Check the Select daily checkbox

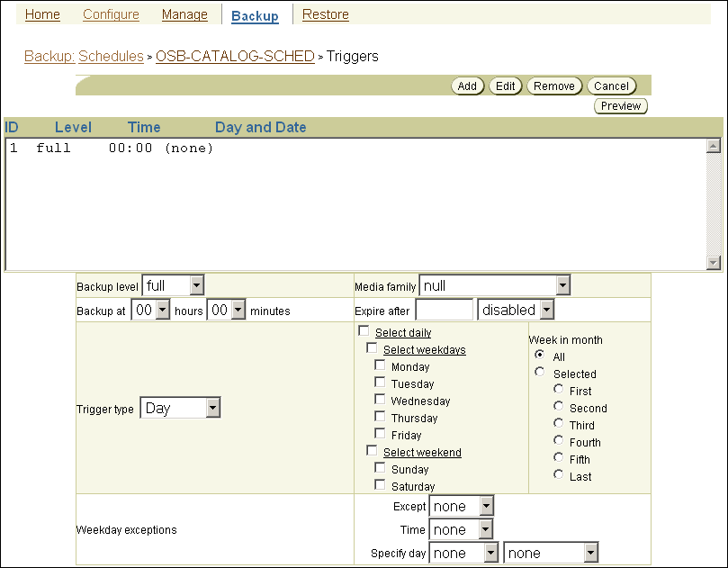[364, 330]
